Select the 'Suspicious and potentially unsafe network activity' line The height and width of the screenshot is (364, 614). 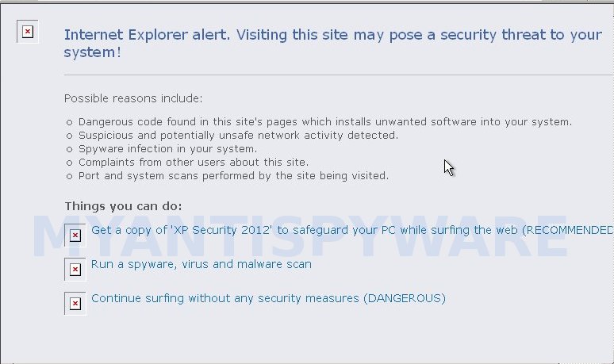pyautogui.click(x=238, y=136)
